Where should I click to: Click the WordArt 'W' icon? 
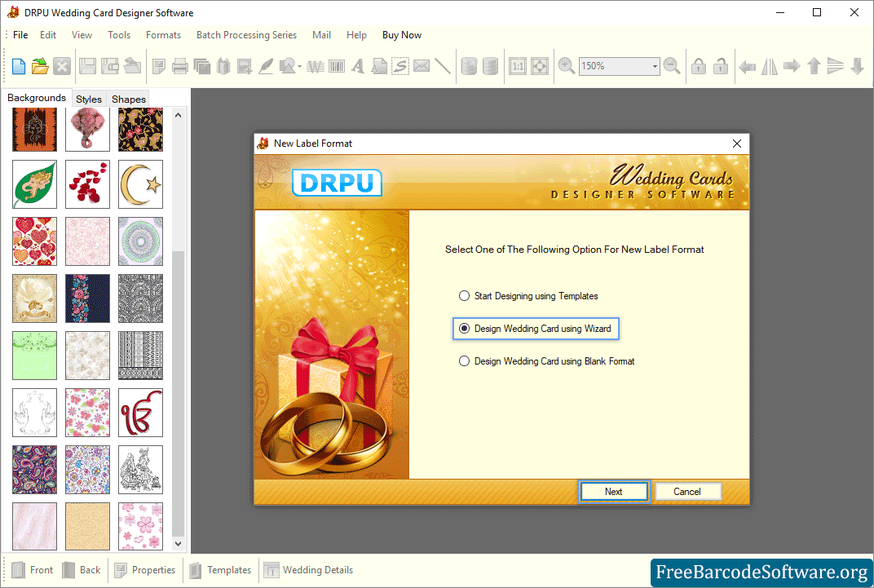pyautogui.click(x=315, y=67)
